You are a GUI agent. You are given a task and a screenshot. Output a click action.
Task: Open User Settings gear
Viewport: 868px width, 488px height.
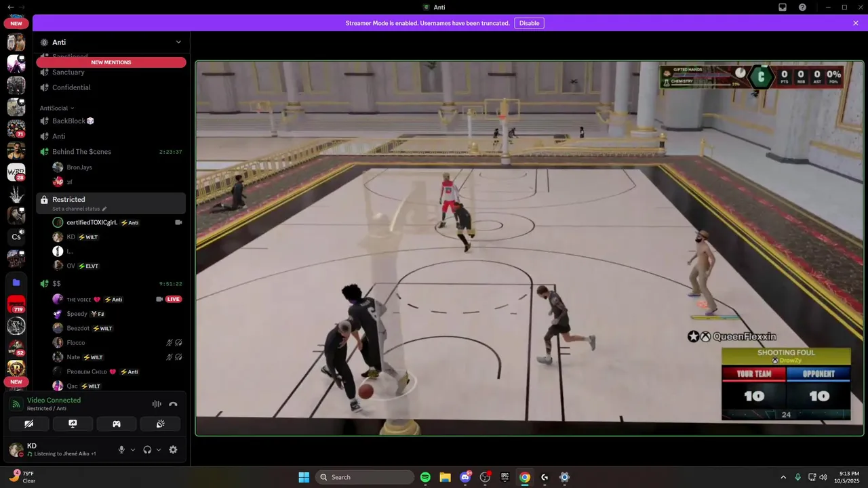(x=173, y=449)
